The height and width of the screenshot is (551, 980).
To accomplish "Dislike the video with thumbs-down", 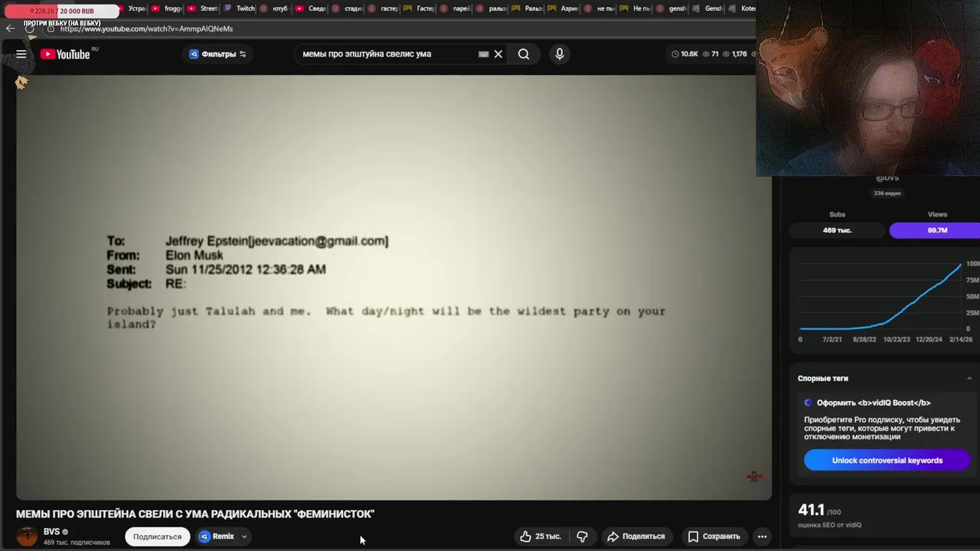I will pos(582,536).
